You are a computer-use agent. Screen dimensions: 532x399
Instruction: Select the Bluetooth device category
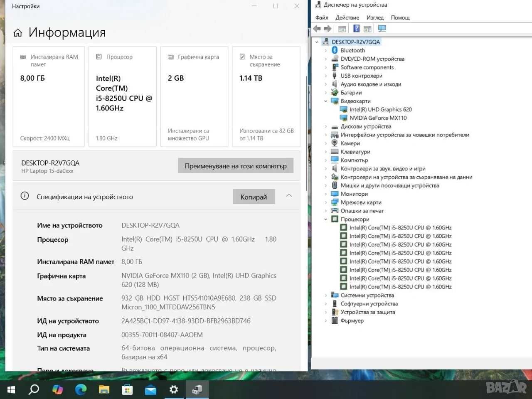point(352,50)
